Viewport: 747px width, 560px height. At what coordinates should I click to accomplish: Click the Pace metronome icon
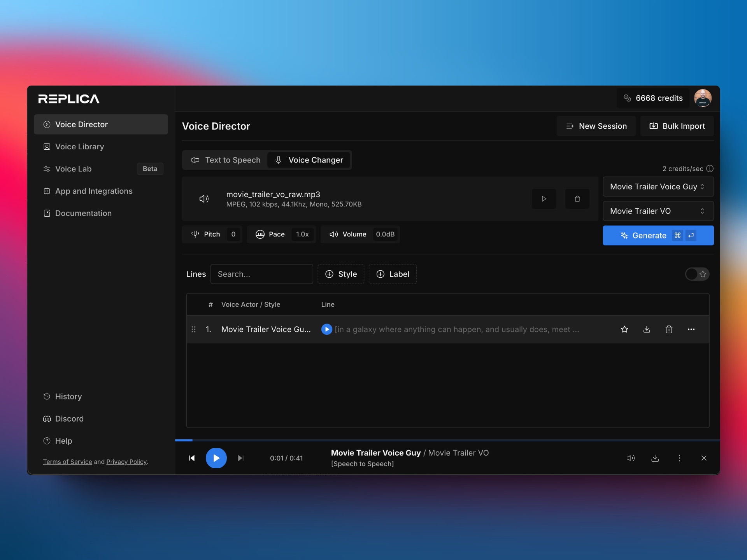260,234
